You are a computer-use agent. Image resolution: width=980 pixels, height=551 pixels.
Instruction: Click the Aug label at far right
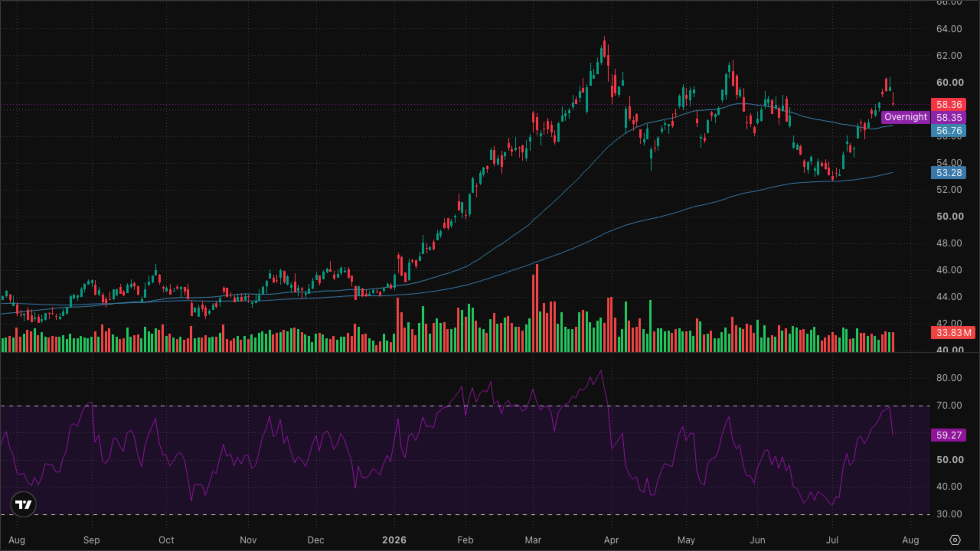(x=910, y=540)
